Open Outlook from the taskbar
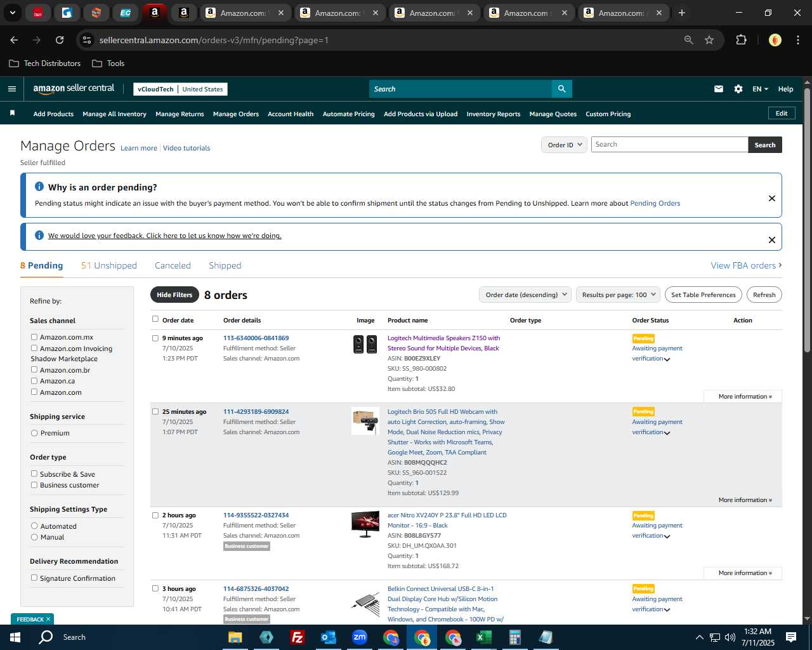This screenshot has height=650, width=812. click(x=328, y=637)
